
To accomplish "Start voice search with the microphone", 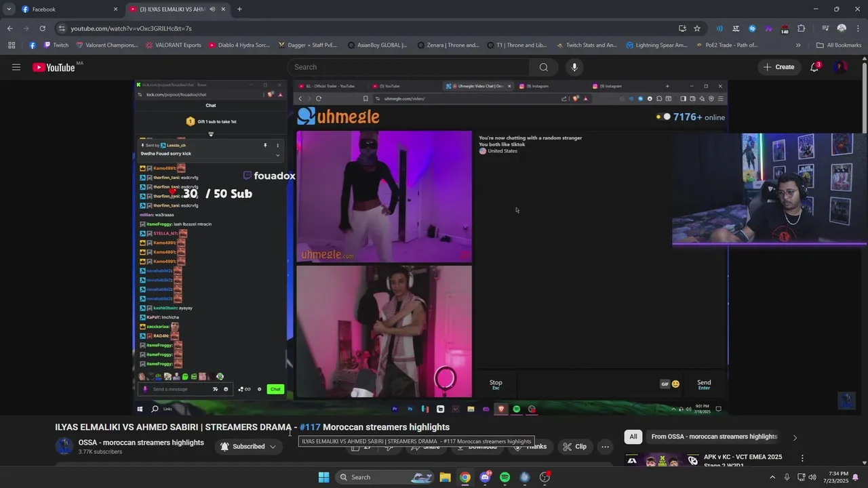I will [574, 67].
